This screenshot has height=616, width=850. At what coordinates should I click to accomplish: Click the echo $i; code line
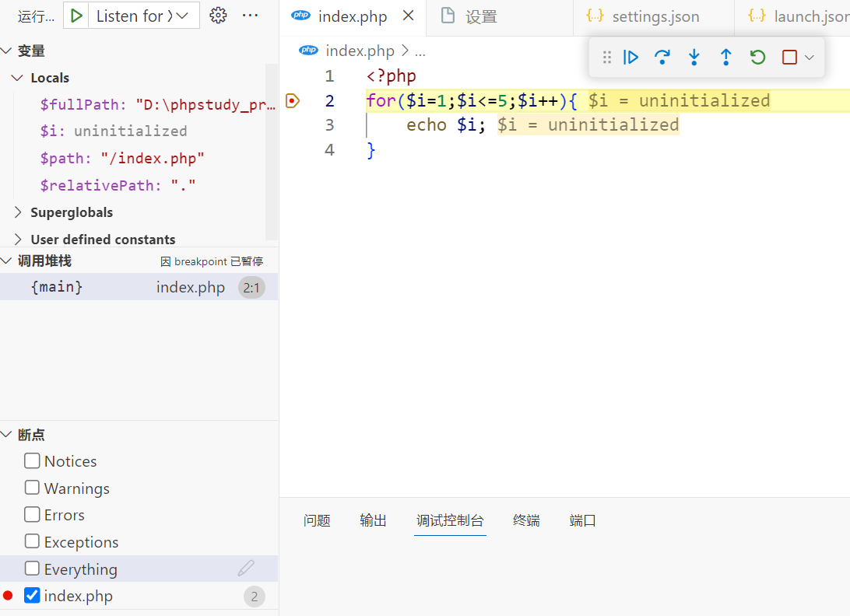pos(445,125)
